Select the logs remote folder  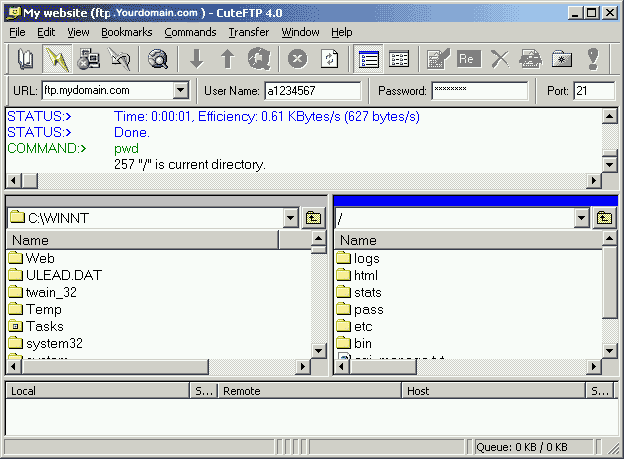(x=358, y=258)
